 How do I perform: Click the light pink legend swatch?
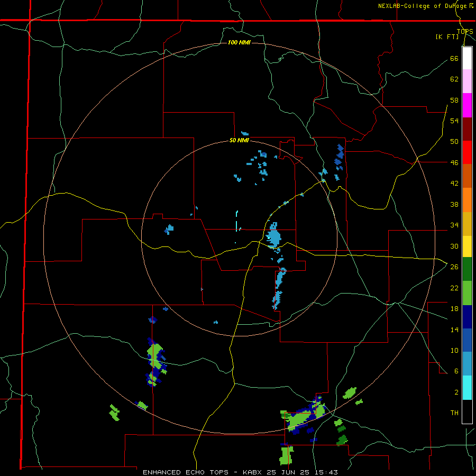(x=467, y=81)
